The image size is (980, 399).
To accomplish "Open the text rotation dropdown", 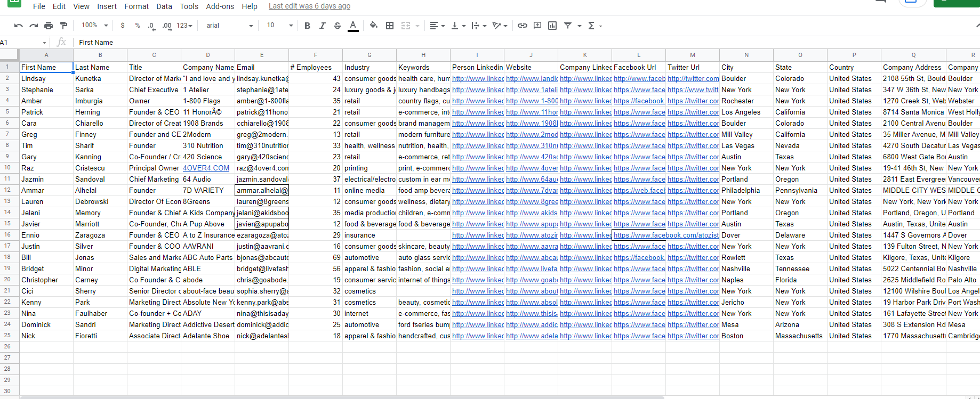I will (x=500, y=26).
